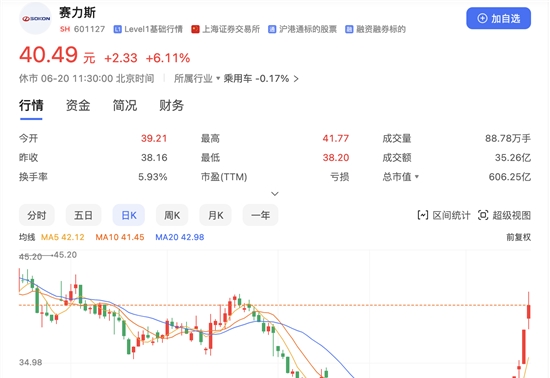Click the 上海证券交易所 flag icon

pos(195,29)
